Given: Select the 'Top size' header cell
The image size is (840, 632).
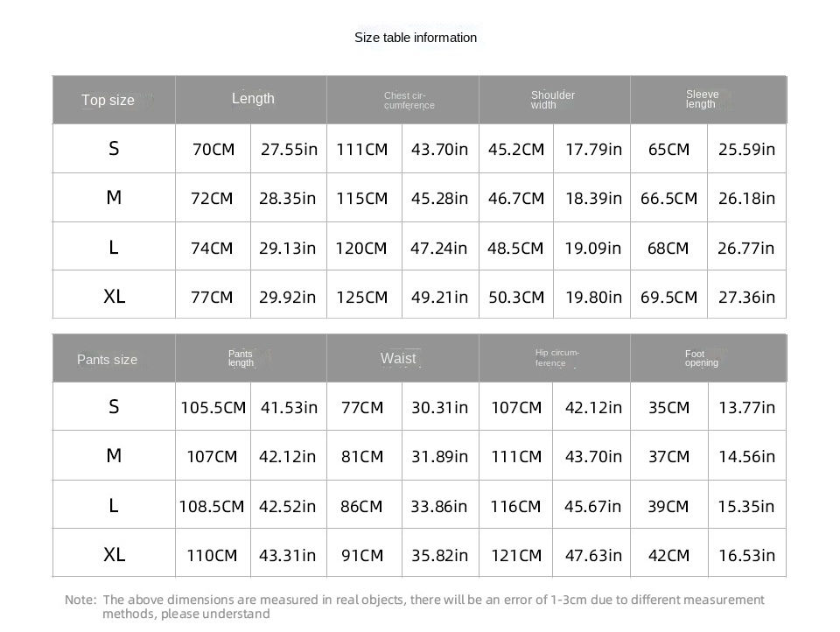Looking at the screenshot, I should 108,100.
